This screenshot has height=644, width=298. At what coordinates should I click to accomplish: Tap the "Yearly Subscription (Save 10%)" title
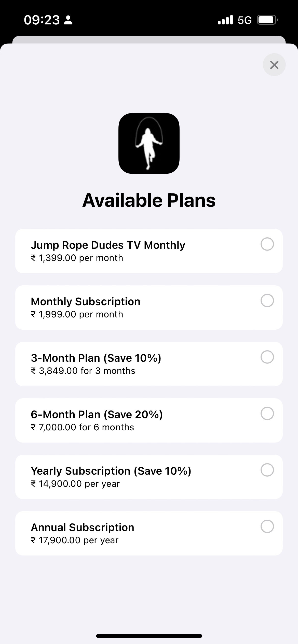(111, 471)
